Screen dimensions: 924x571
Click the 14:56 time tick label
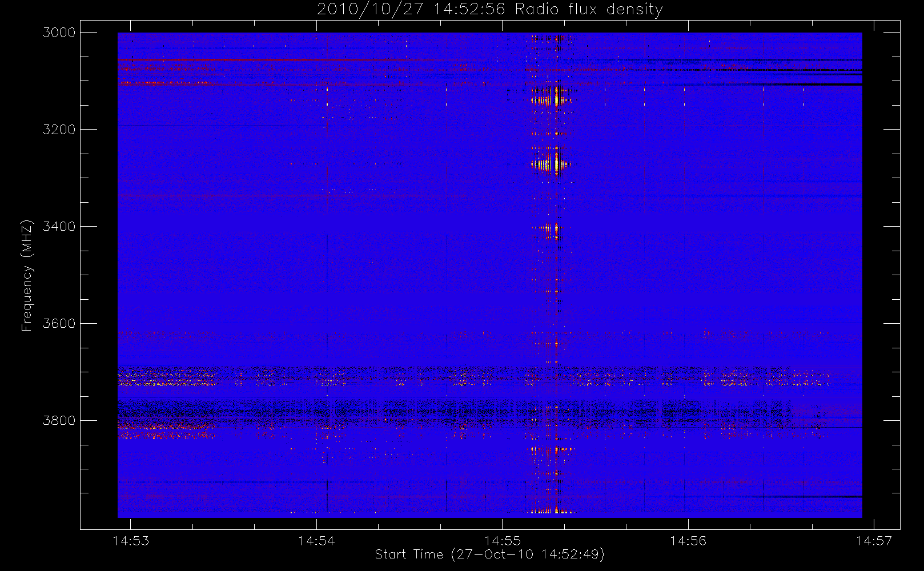click(688, 541)
